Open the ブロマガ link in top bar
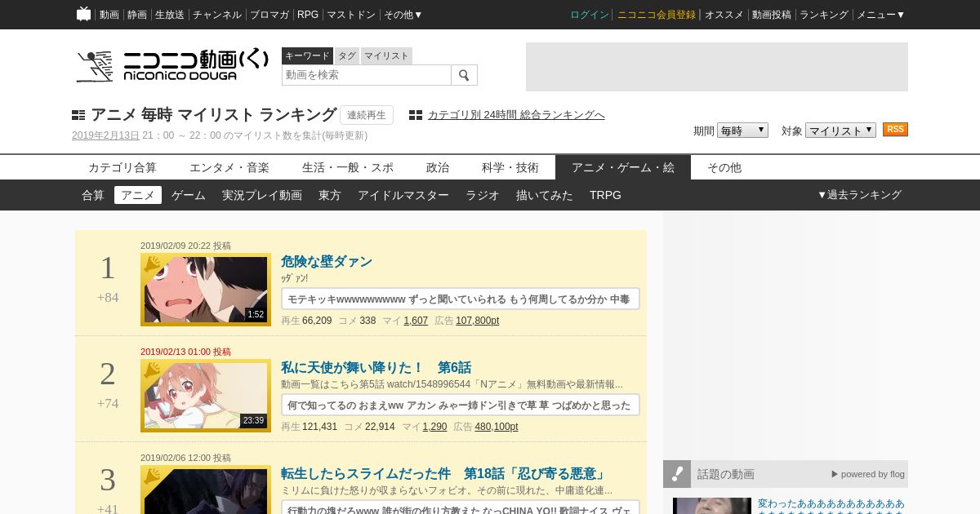The height and width of the screenshot is (514, 980). point(269,15)
